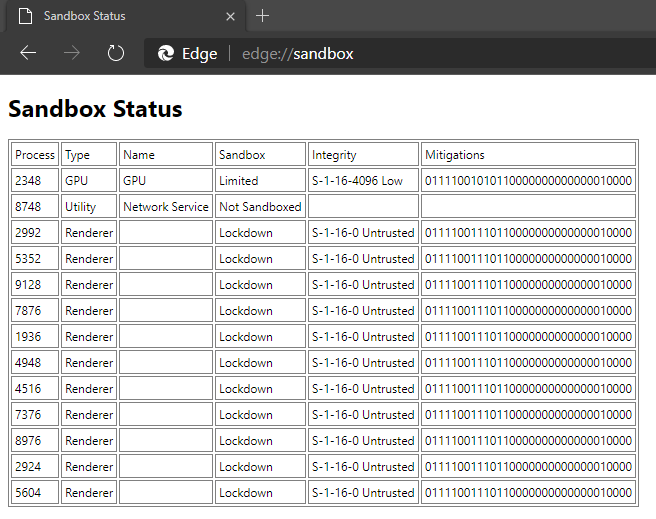This screenshot has height=519, width=656.
Task: Open a new tab with plus button
Action: 263,16
